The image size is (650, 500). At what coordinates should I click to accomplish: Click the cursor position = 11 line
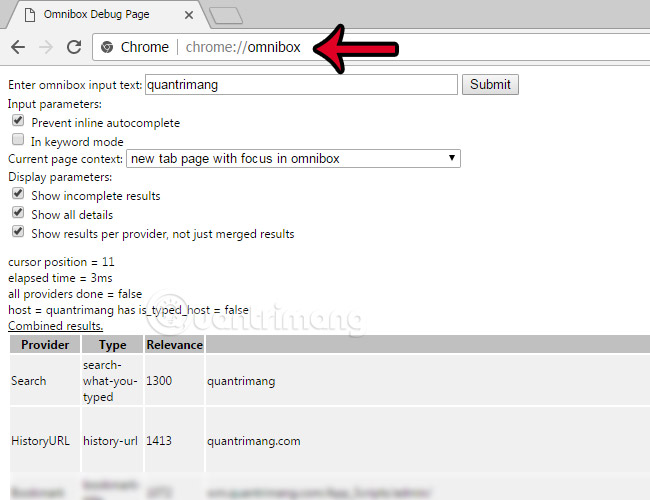tap(61, 262)
